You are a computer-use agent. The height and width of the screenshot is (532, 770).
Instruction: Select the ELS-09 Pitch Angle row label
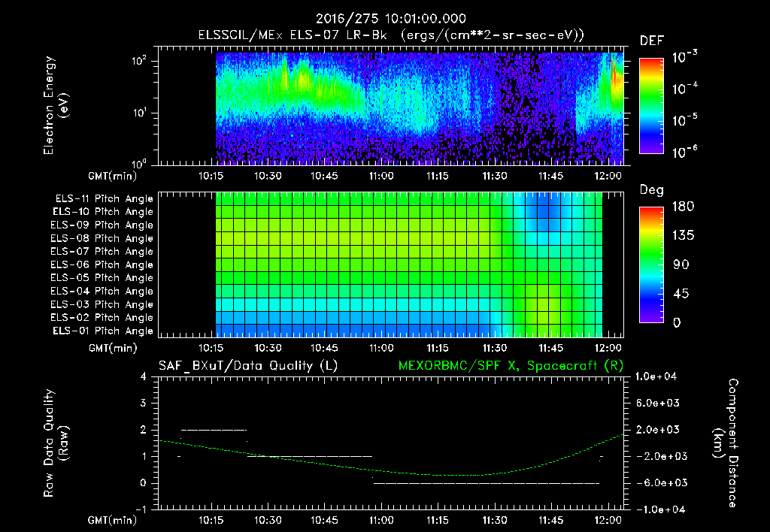102,225
